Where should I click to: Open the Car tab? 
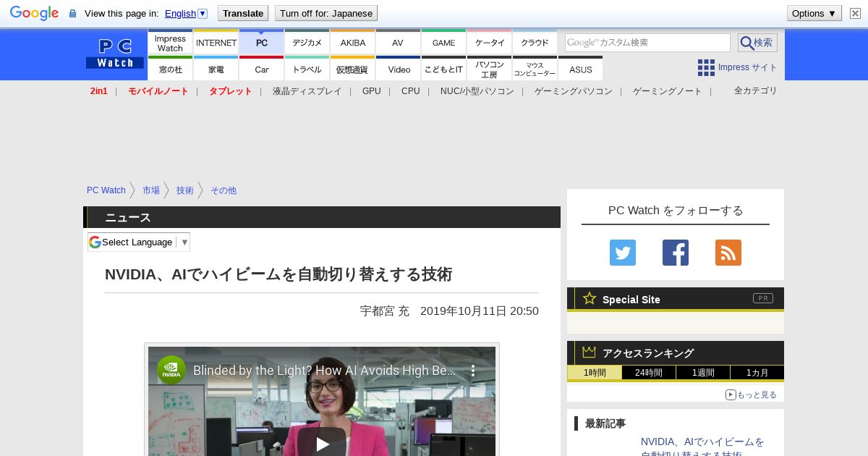tap(262, 69)
